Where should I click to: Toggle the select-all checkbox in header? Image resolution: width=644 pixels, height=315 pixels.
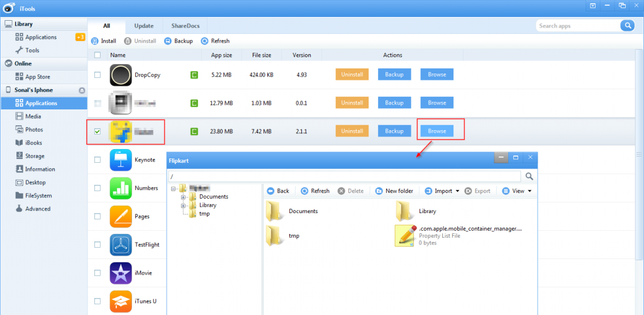[97, 55]
